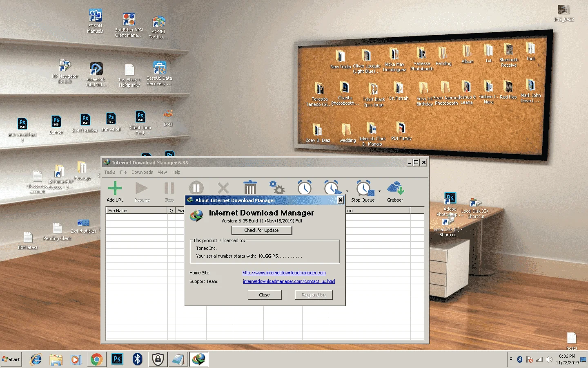The width and height of the screenshot is (588, 368).
Task: Click the Start button on taskbar
Action: [11, 359]
